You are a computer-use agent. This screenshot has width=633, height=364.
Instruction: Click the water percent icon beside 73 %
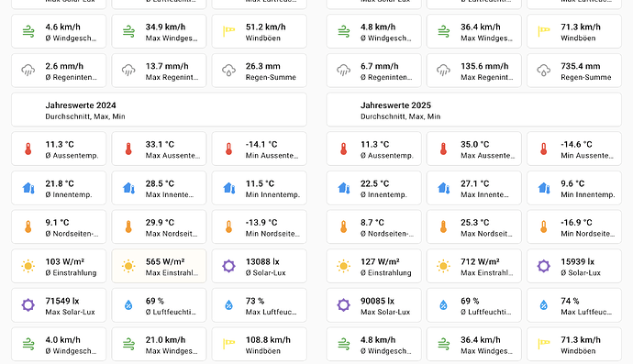(x=229, y=305)
